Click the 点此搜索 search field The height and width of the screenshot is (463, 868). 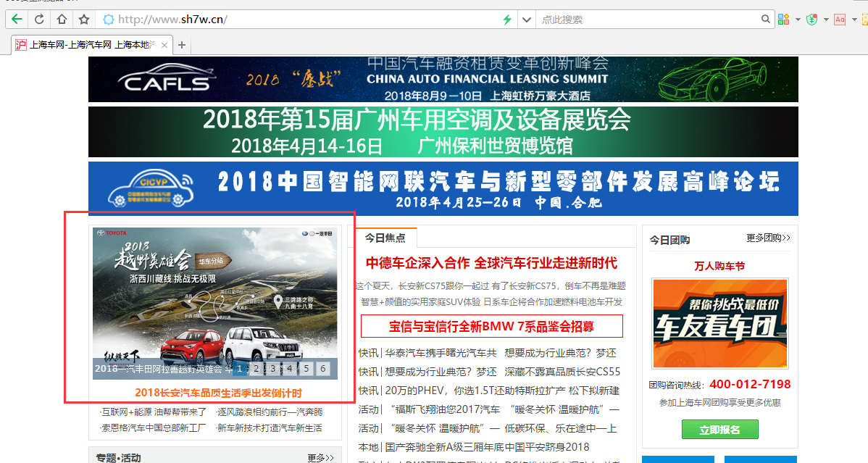click(x=648, y=20)
